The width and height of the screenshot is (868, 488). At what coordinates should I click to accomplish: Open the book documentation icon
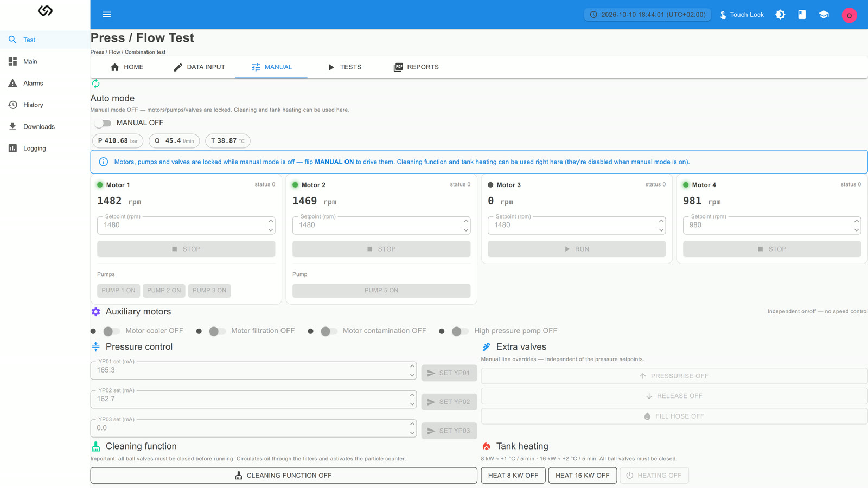click(x=802, y=15)
